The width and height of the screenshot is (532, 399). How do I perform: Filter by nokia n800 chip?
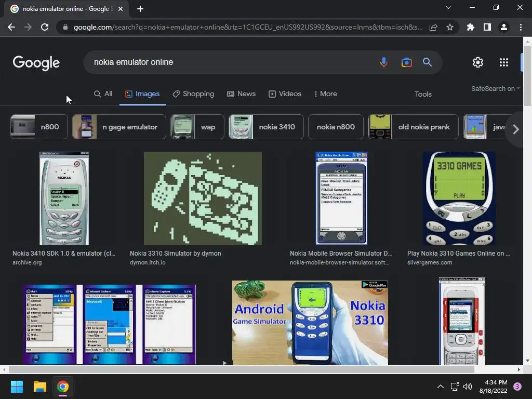point(336,127)
